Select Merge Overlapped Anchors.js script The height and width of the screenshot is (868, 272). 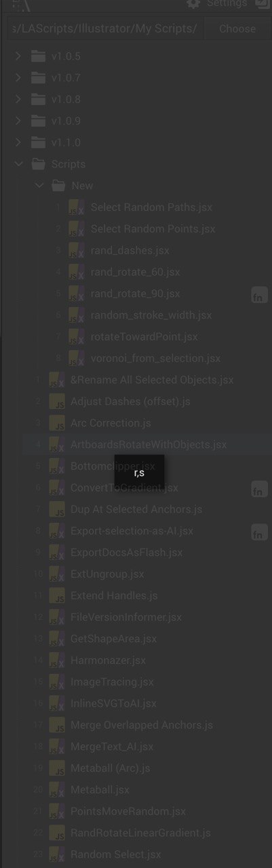[142, 725]
